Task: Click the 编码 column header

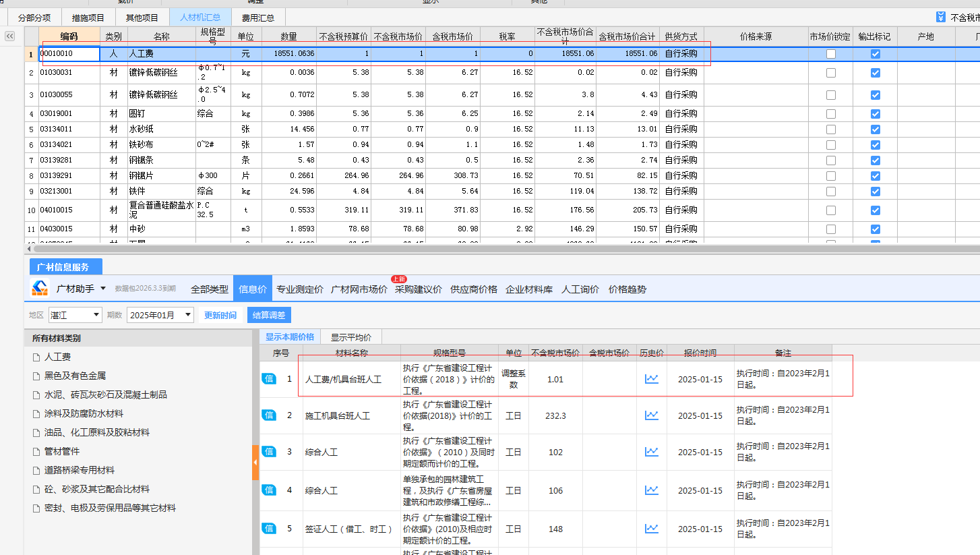Action: tap(69, 36)
